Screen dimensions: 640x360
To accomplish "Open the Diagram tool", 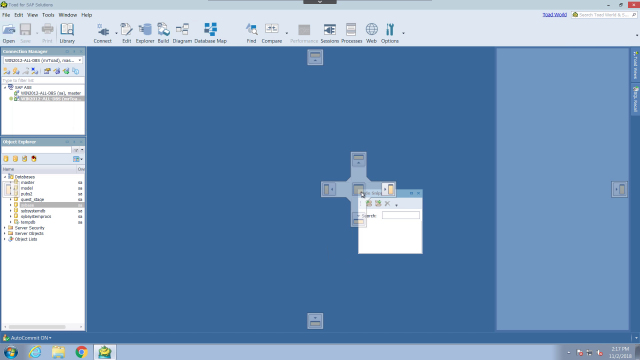I will coord(182,33).
